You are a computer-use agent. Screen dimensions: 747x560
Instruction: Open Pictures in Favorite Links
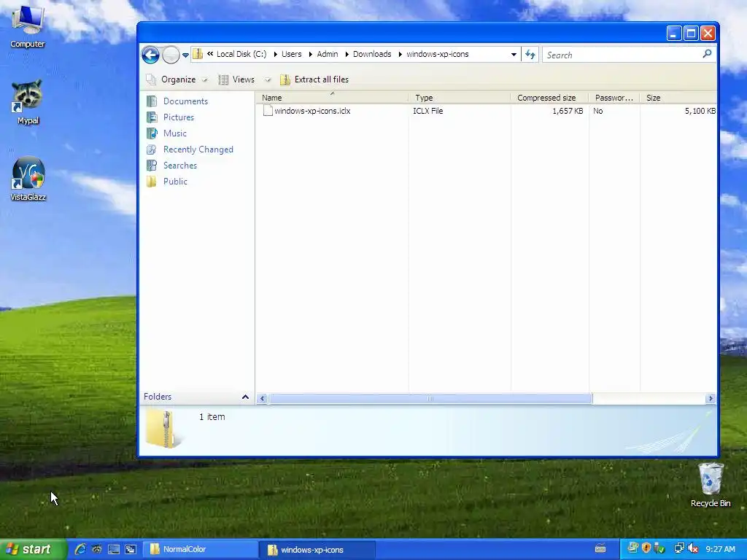(179, 117)
